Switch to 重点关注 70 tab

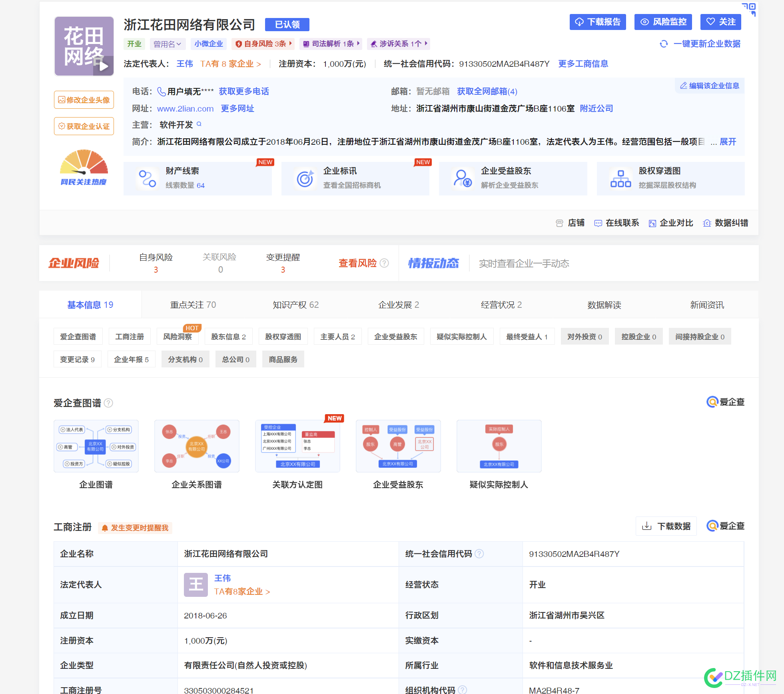[193, 305]
